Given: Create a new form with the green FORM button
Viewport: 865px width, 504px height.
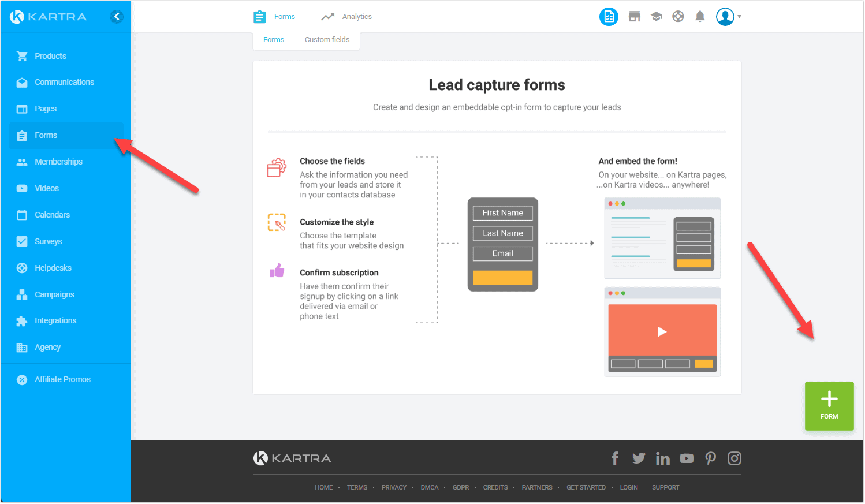Looking at the screenshot, I should click(829, 406).
